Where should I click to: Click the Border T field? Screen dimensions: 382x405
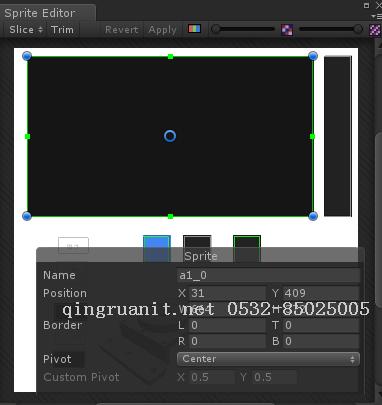click(x=321, y=325)
